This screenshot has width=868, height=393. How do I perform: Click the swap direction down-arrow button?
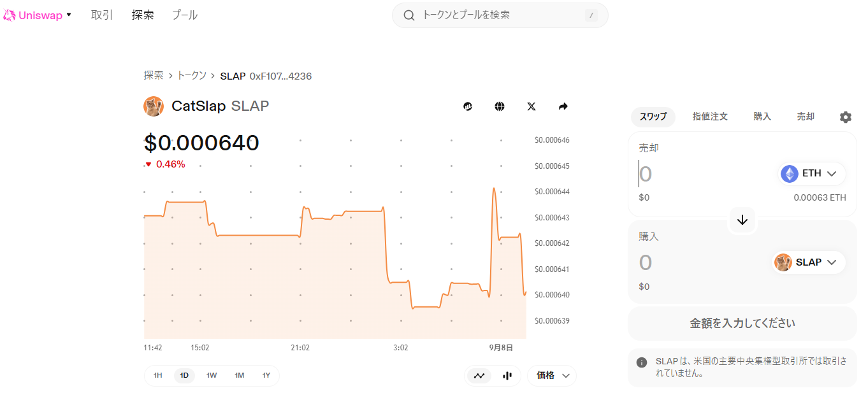pyautogui.click(x=742, y=220)
